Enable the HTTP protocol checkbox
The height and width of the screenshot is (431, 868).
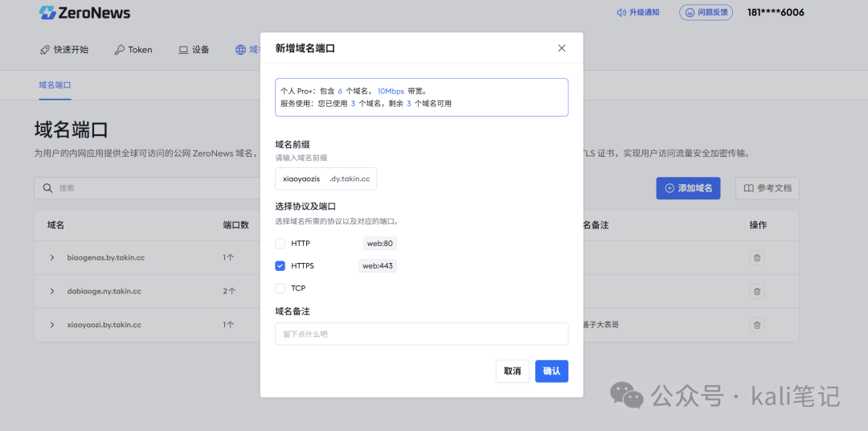click(x=280, y=244)
